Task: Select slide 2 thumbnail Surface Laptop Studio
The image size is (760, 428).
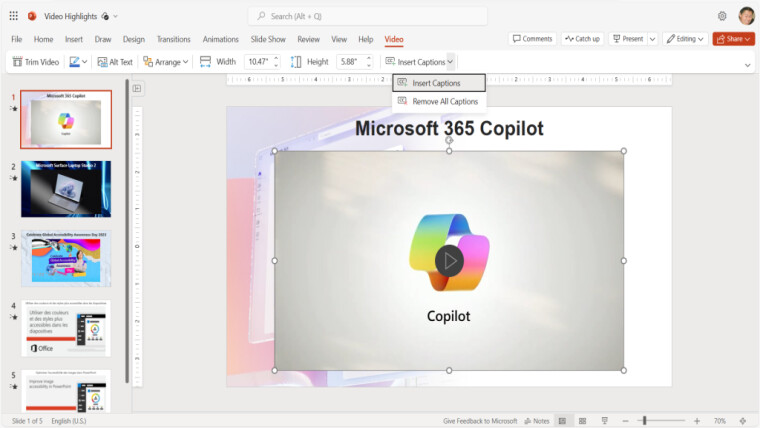Action: [x=66, y=189]
